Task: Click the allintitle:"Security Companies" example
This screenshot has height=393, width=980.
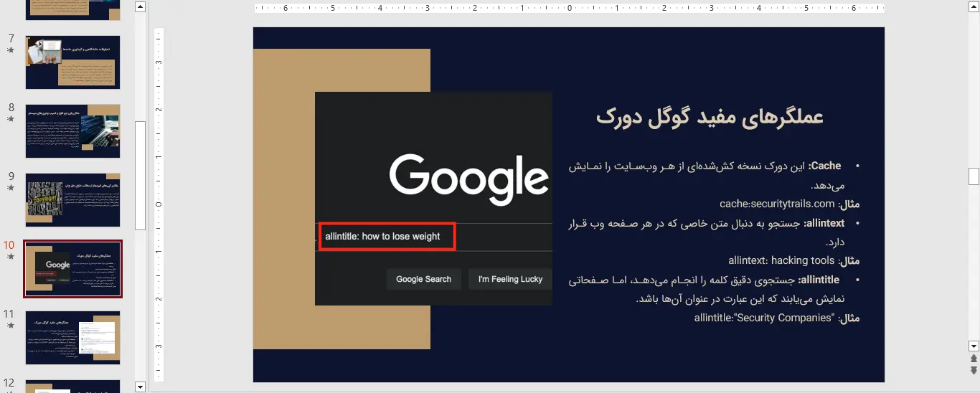Action: click(763, 318)
